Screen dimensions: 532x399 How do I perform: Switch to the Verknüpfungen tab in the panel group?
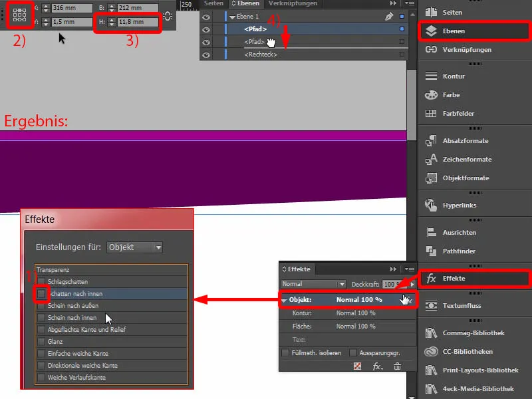tap(293, 3)
